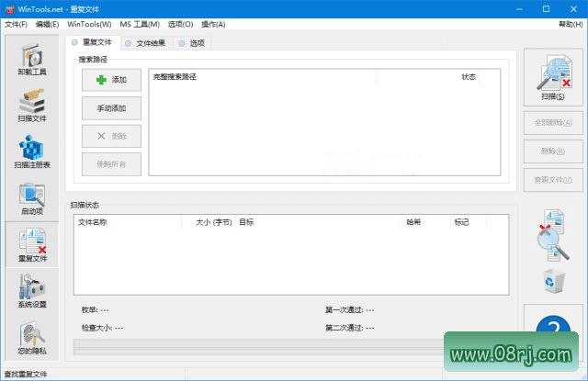
Task: Open the WinTools(W) menu
Action: [x=89, y=25]
